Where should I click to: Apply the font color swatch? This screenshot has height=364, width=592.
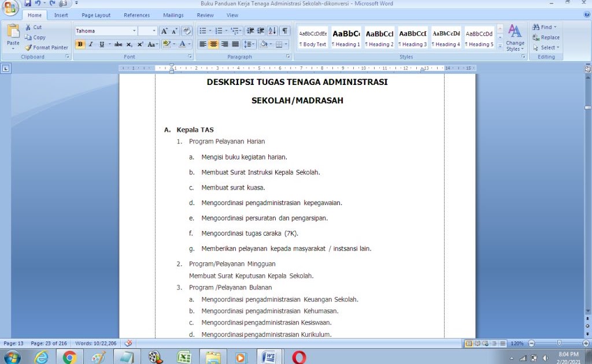pos(182,44)
